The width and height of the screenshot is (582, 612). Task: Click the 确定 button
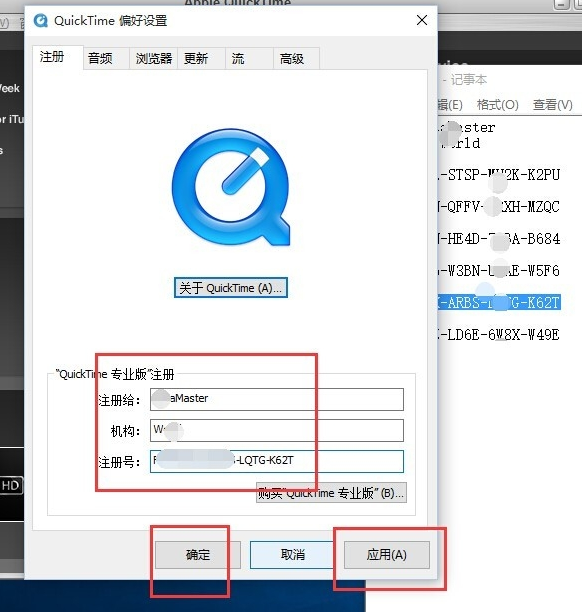coord(198,555)
